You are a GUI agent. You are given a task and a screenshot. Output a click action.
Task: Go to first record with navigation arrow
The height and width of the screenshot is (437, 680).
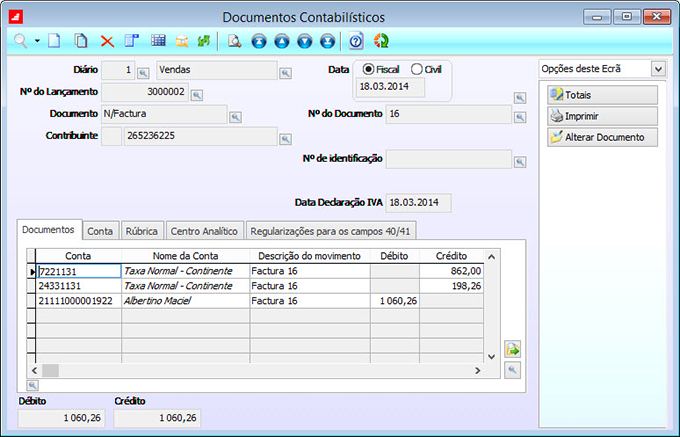click(x=260, y=41)
